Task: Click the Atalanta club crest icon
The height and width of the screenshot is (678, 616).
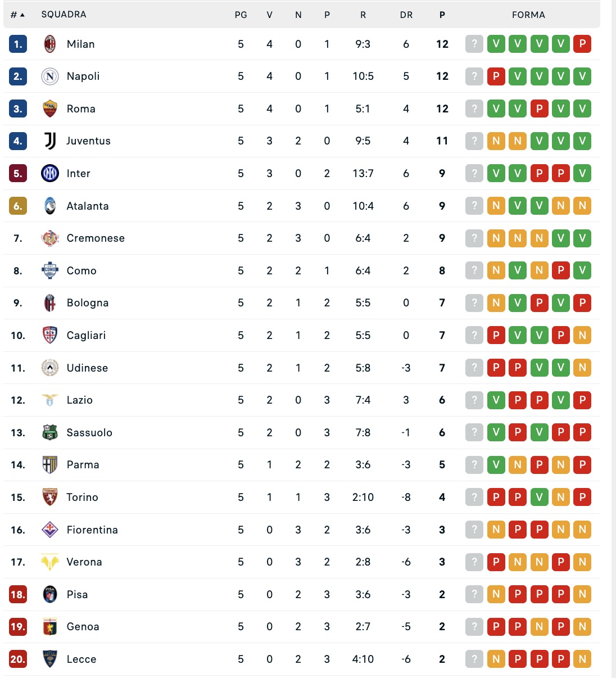Action: [x=50, y=206]
